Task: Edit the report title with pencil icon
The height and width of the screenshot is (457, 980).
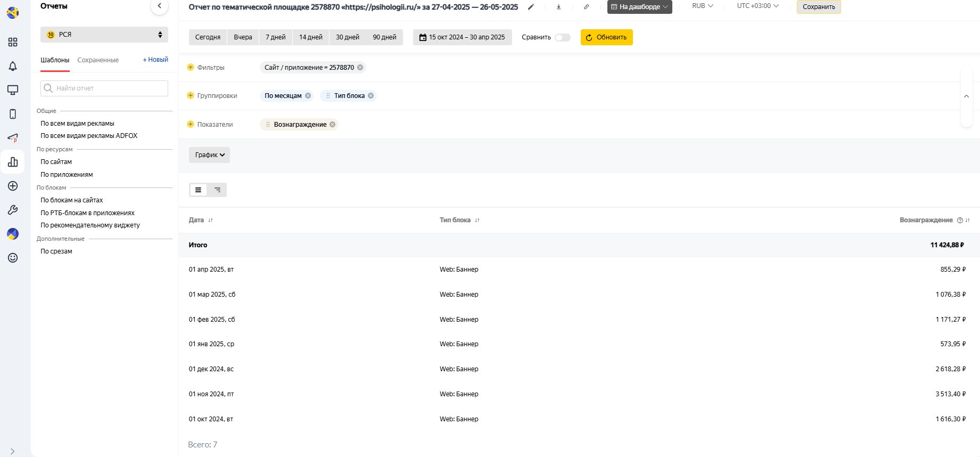Action: click(531, 7)
